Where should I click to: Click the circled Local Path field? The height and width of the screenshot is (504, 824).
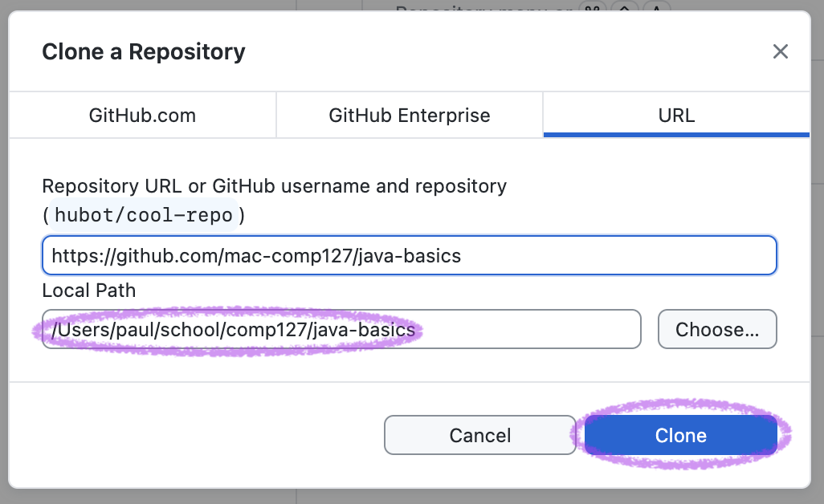tap(341, 329)
